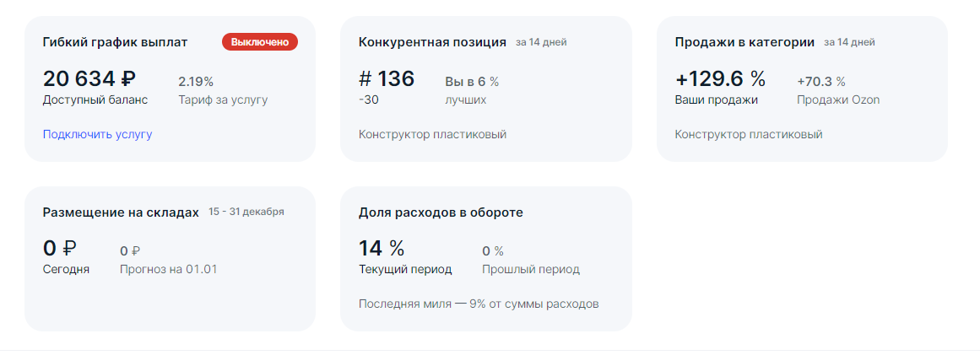
Task: Click the +129.6 % your sales value
Action: (720, 79)
